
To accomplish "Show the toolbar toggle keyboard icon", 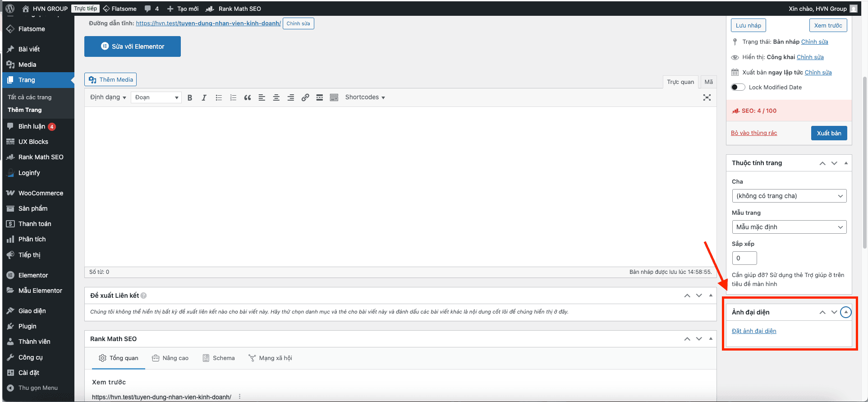I will click(334, 97).
